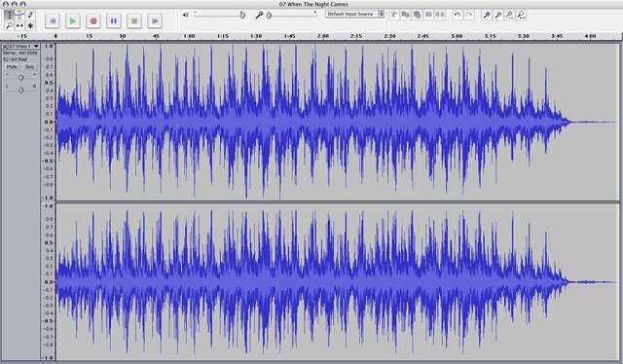
Task: Click the 0 mark on the timeline ruler
Action: coord(55,36)
